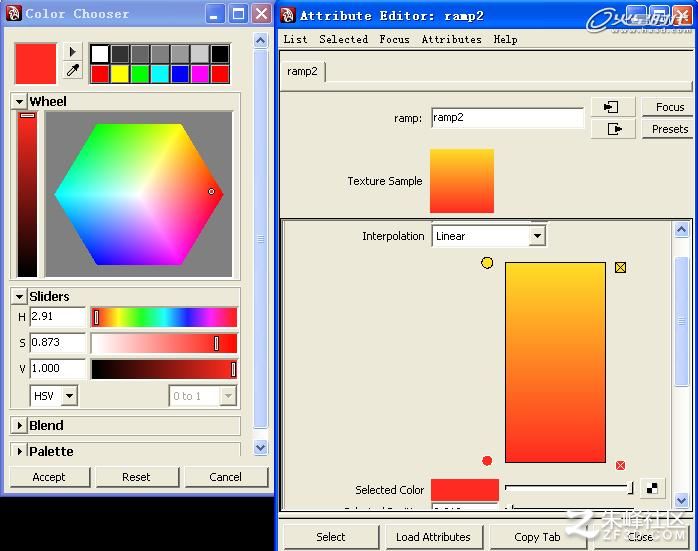The width and height of the screenshot is (698, 551).
Task: Click the Selected Color red swatch
Action: pos(465,490)
